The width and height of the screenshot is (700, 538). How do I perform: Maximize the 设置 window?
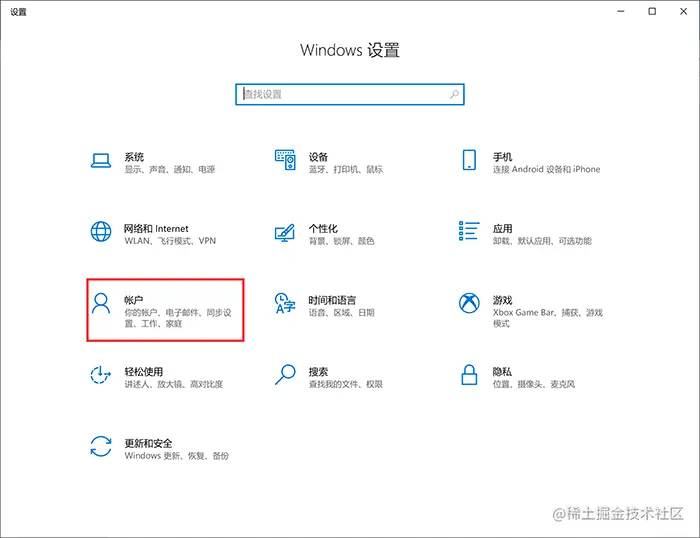pyautogui.click(x=652, y=11)
